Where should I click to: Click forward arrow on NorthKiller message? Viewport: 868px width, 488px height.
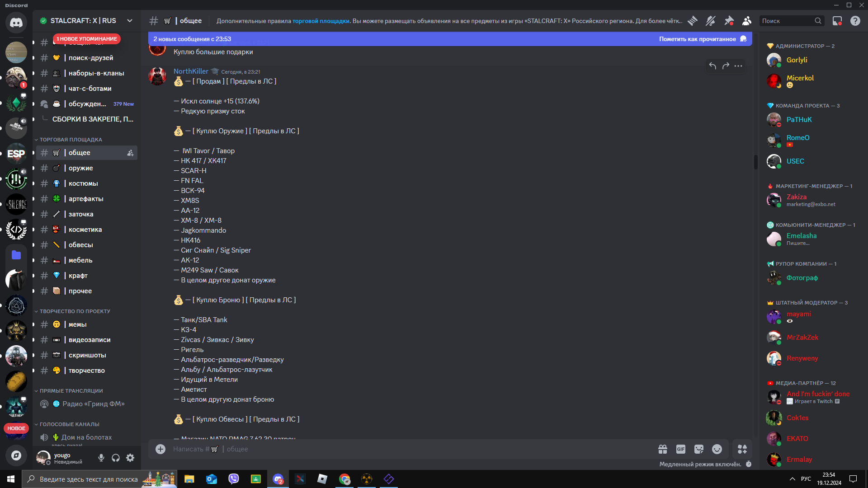tap(726, 66)
